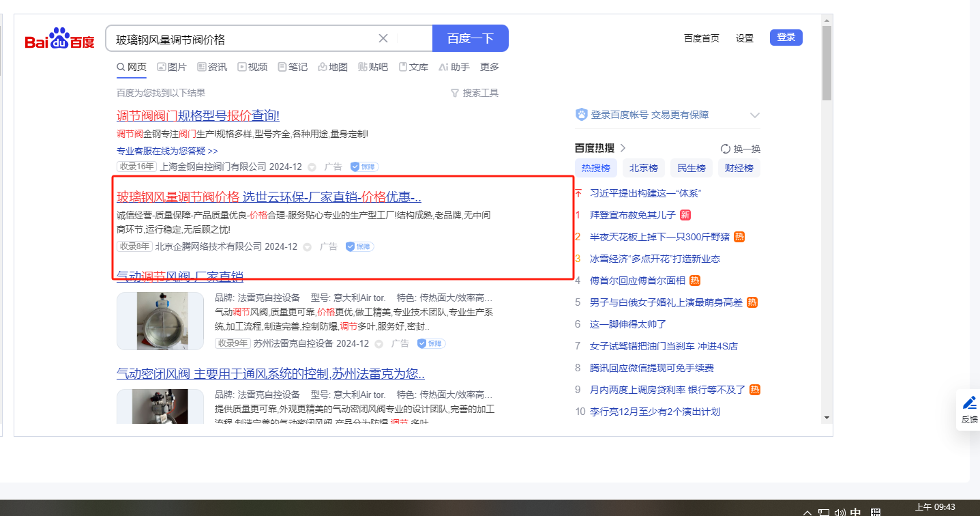Viewport: 980px width, 516px height.
Task: Open the 更多 search categories menu
Action: (490, 67)
